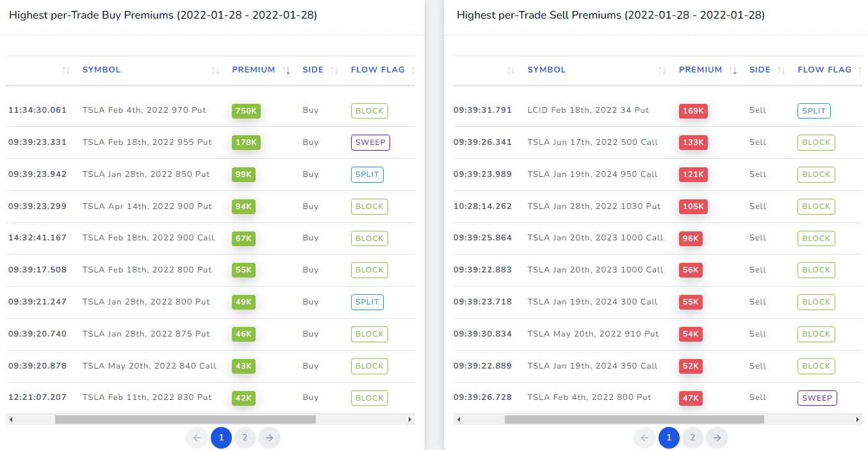Image resolution: width=868 pixels, height=450 pixels.
Task: Click SIDE header in Buy Premiums table
Action: pos(313,70)
